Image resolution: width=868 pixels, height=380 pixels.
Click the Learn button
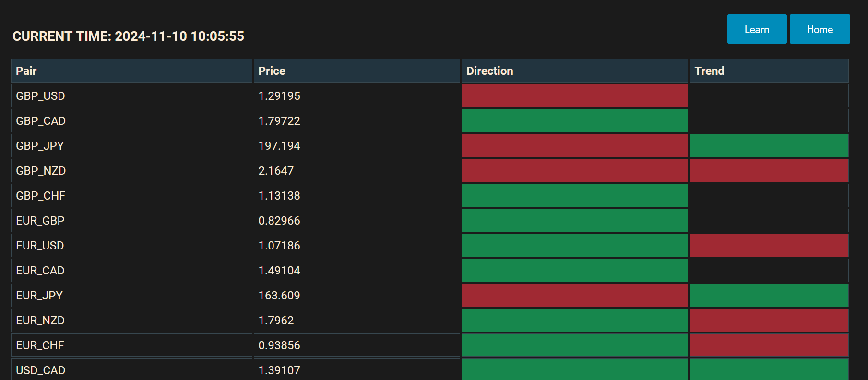tap(757, 29)
